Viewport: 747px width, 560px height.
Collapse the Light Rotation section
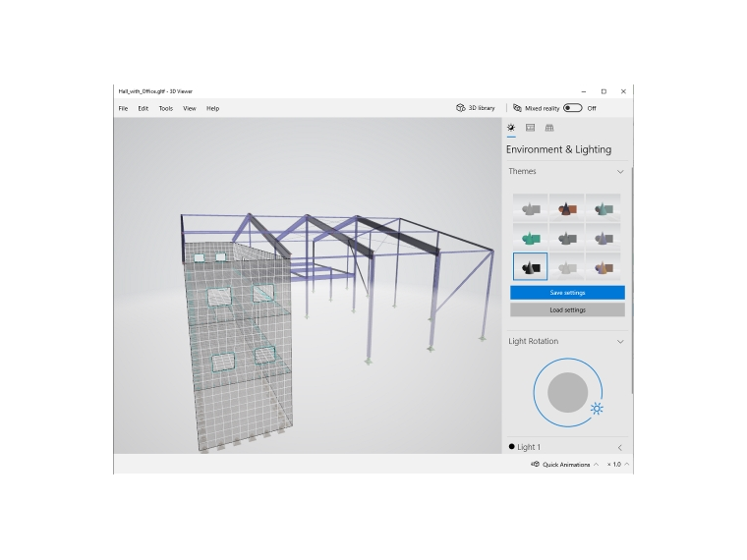(620, 342)
